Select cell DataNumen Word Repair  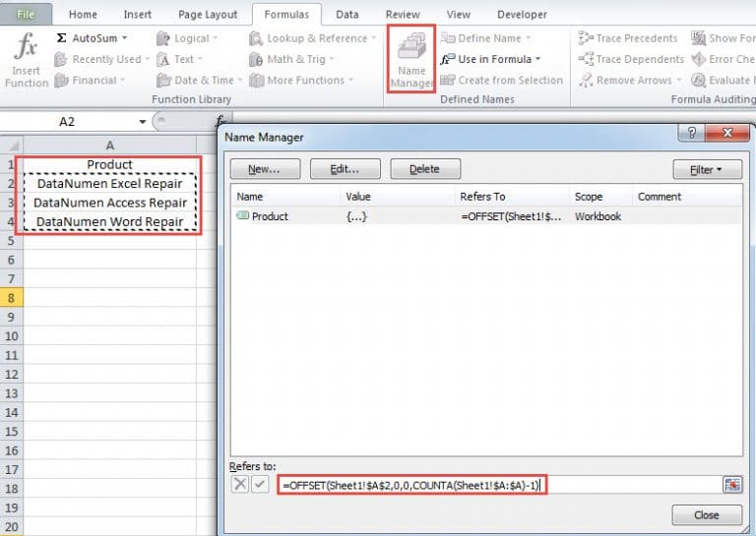click(110, 222)
